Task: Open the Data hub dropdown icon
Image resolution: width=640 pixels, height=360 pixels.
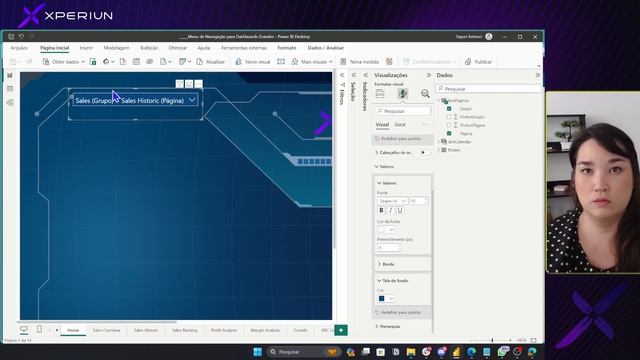Action: tap(109, 62)
